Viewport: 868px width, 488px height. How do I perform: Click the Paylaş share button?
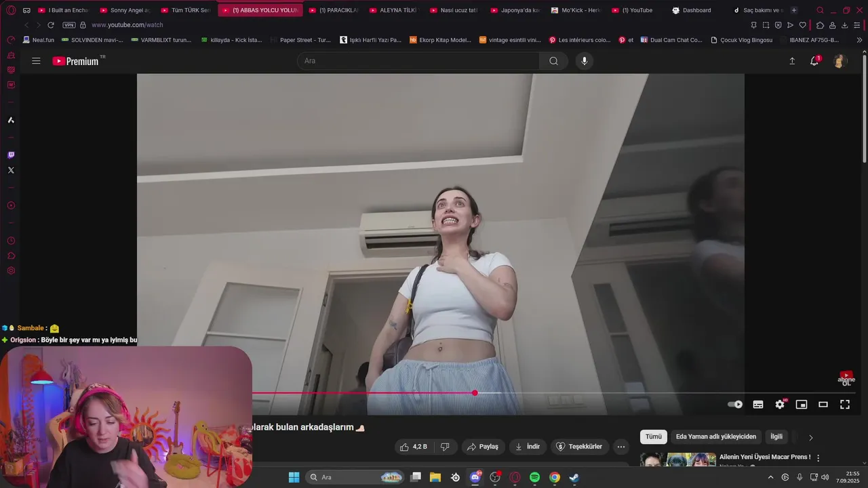coord(483,447)
